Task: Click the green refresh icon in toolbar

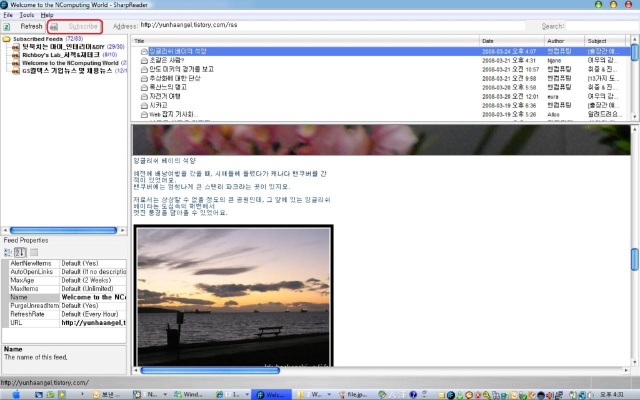Action: click(7, 27)
